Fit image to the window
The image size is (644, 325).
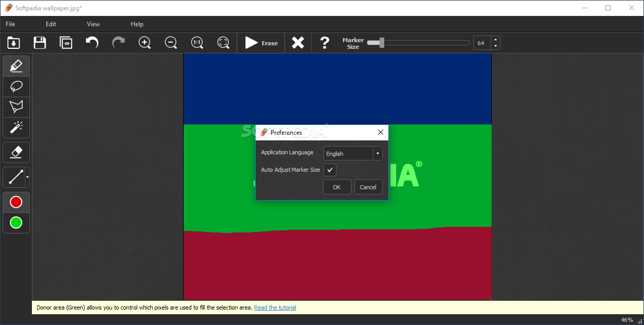223,43
